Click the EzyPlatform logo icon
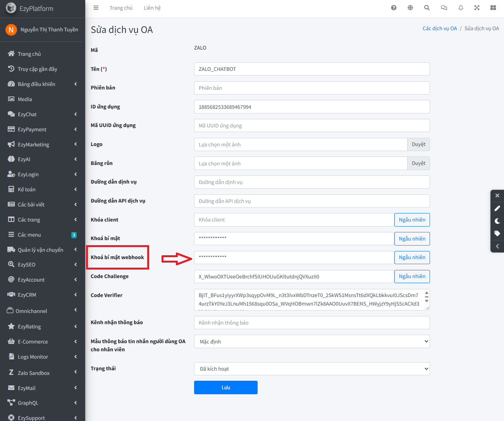 pyautogui.click(x=11, y=8)
